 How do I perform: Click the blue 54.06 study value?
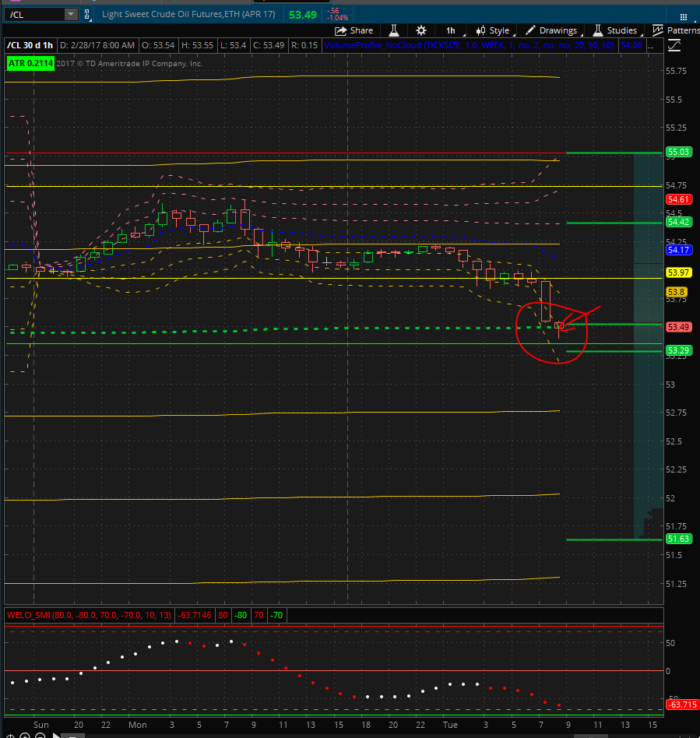click(631, 46)
